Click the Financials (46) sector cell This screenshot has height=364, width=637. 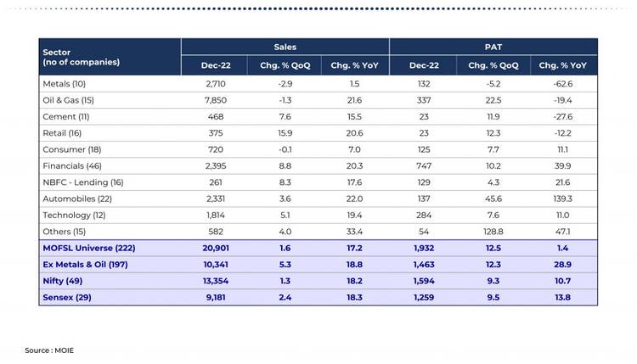point(70,165)
